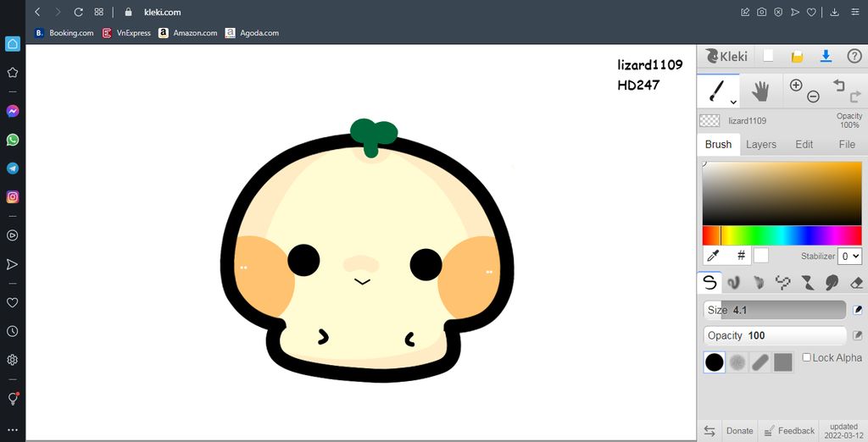This screenshot has height=442, width=868.
Task: Select the Smudge brush type
Action: point(832,283)
